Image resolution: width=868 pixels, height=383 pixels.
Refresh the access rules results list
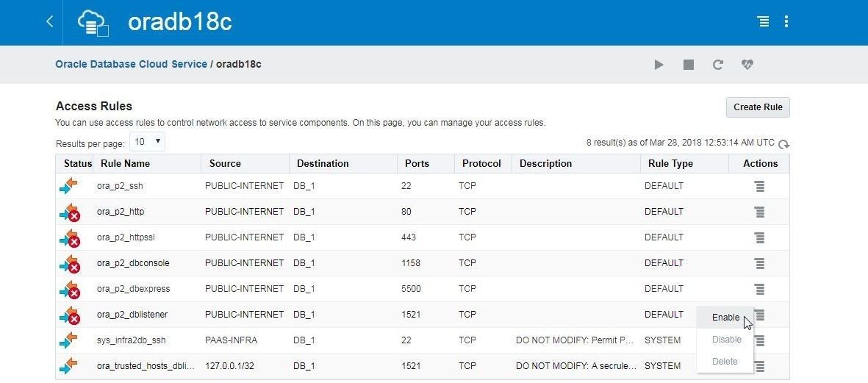tap(784, 145)
